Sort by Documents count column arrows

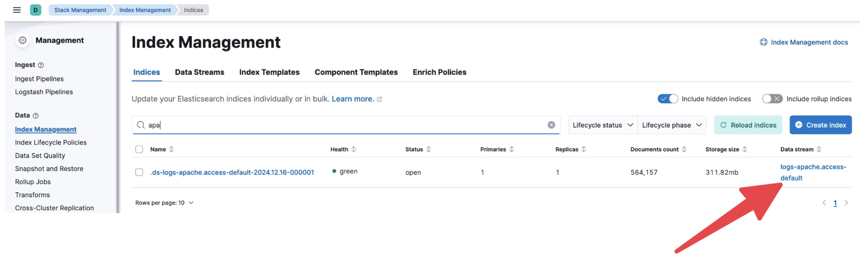click(684, 149)
